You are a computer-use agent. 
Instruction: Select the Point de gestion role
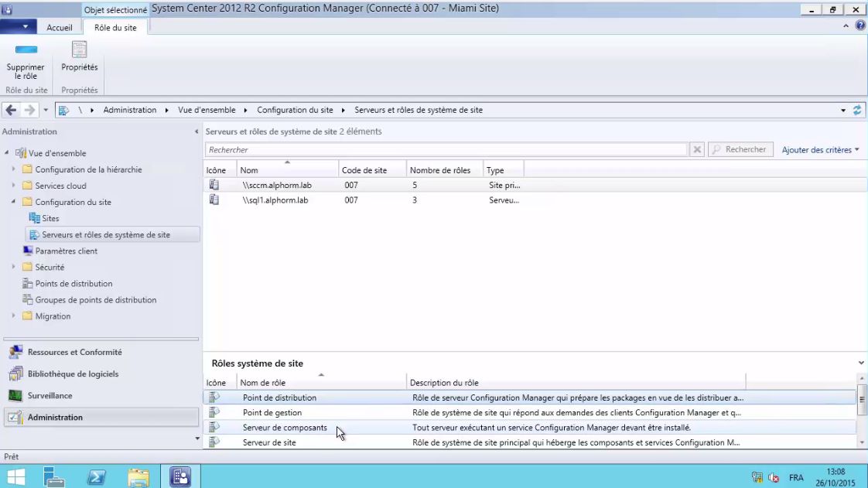530,413
